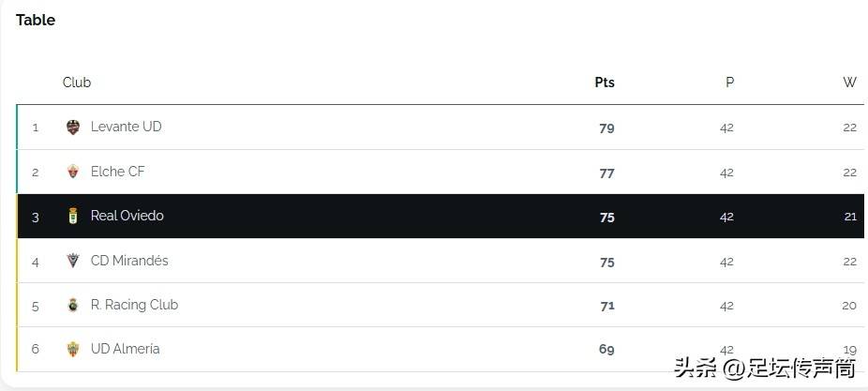The width and height of the screenshot is (868, 391).
Task: Open the Levante UD team link
Action: coord(127,127)
